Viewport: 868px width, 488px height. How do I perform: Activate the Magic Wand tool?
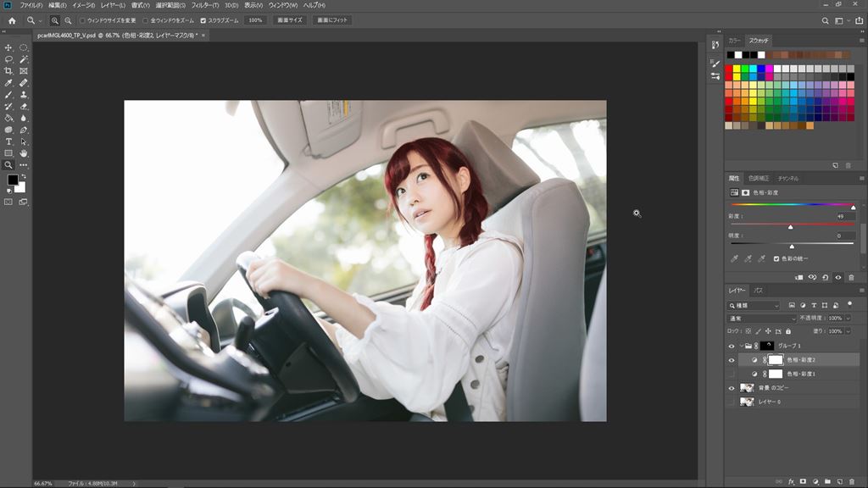(x=24, y=59)
